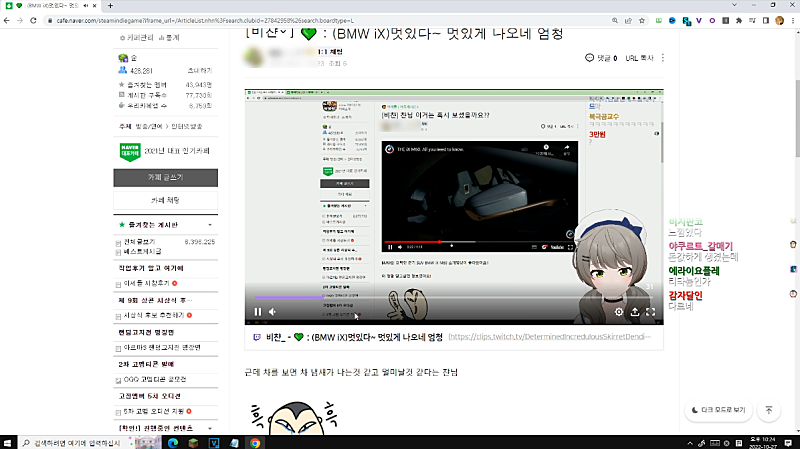Open the notification center icon
Screen dimensions: 800x449
(788, 443)
